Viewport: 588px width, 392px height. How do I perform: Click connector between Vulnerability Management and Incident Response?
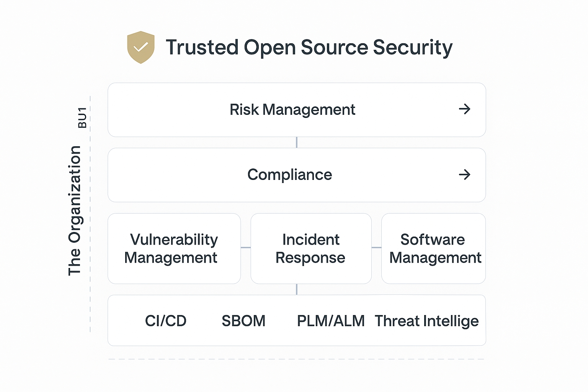[246, 248]
